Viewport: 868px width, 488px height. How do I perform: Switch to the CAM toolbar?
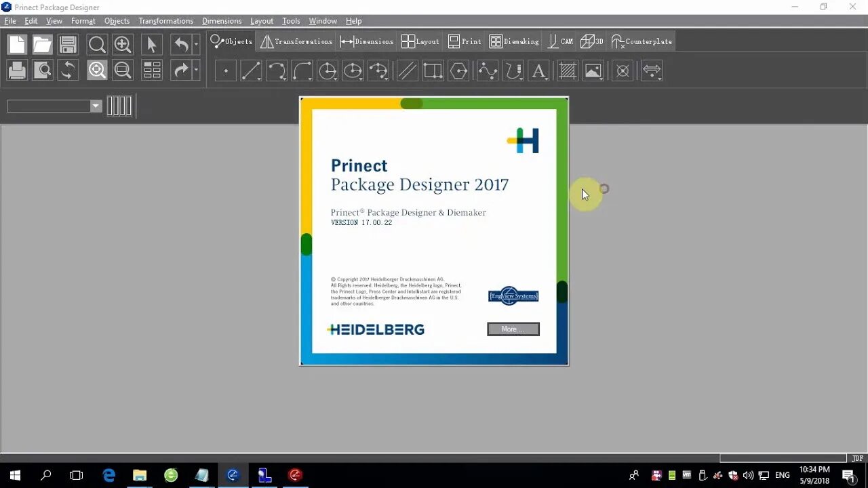pos(560,41)
